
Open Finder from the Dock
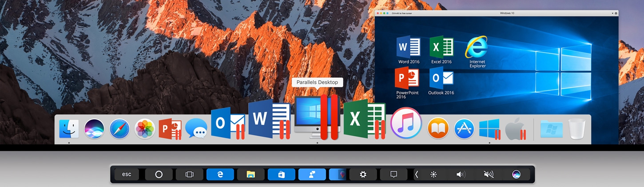[69, 129]
